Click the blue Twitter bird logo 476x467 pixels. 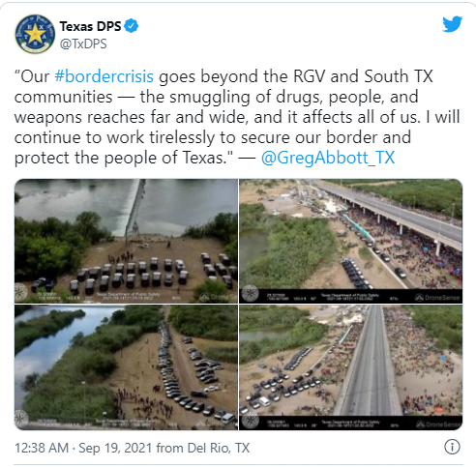452,24
